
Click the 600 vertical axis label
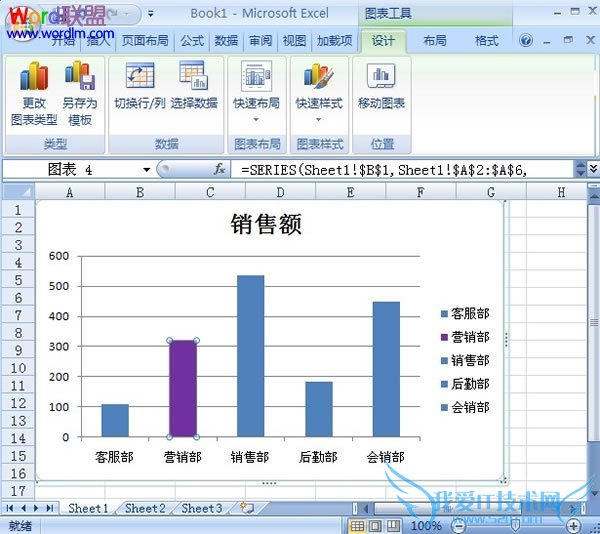coord(59,256)
